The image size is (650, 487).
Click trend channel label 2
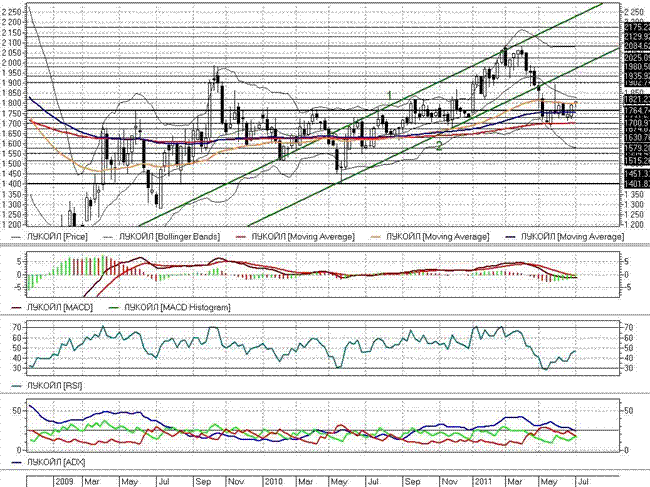[438, 146]
